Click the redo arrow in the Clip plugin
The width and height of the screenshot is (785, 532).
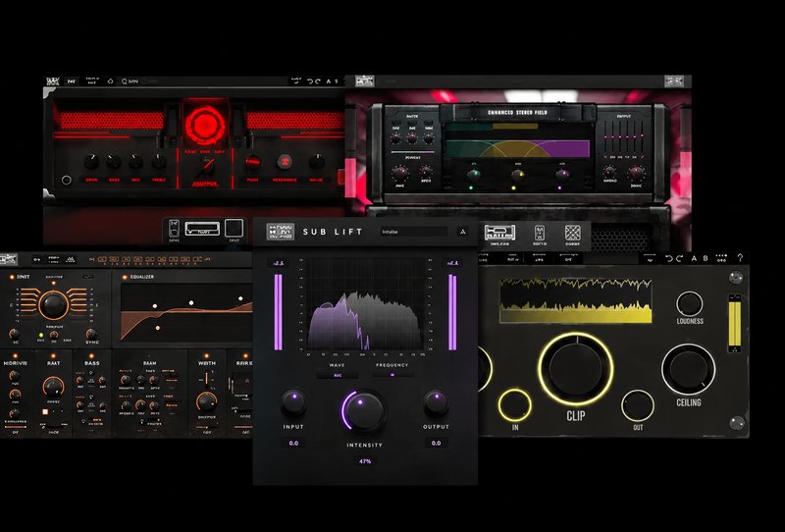pos(679,258)
